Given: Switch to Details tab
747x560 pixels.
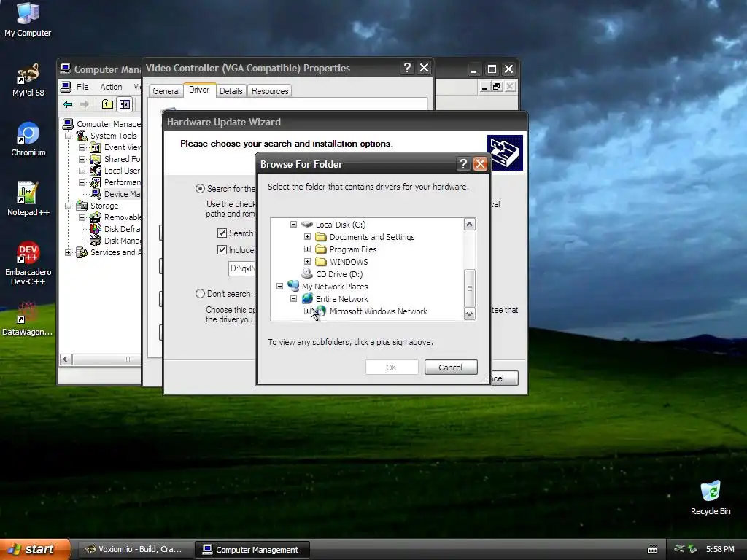Looking at the screenshot, I should (231, 90).
